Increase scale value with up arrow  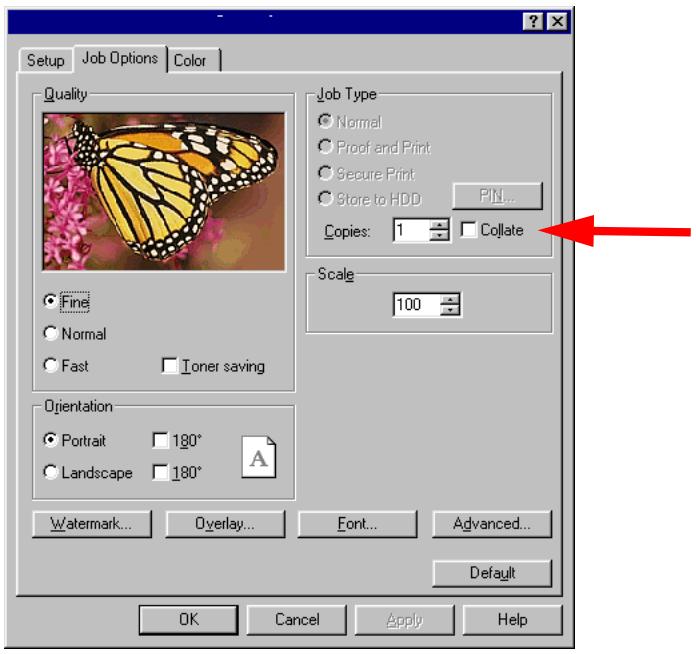(451, 299)
